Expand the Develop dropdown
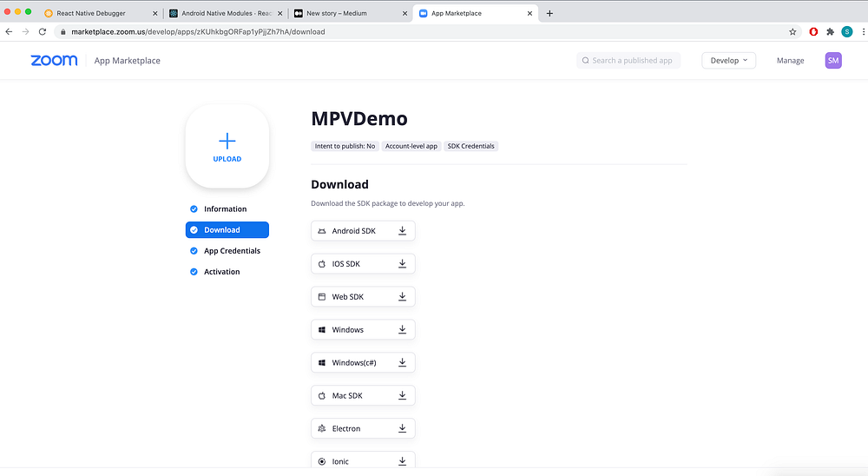This screenshot has height=476, width=868. tap(728, 61)
